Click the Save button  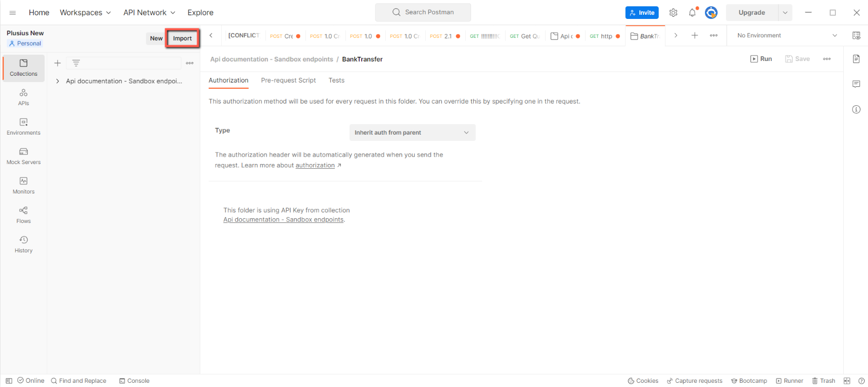coord(798,59)
